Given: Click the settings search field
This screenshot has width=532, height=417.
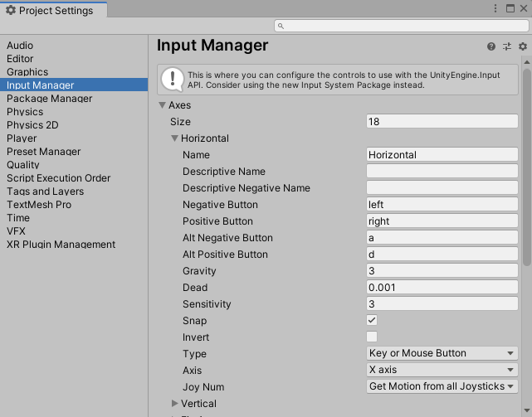Looking at the screenshot, I should tap(402, 26).
